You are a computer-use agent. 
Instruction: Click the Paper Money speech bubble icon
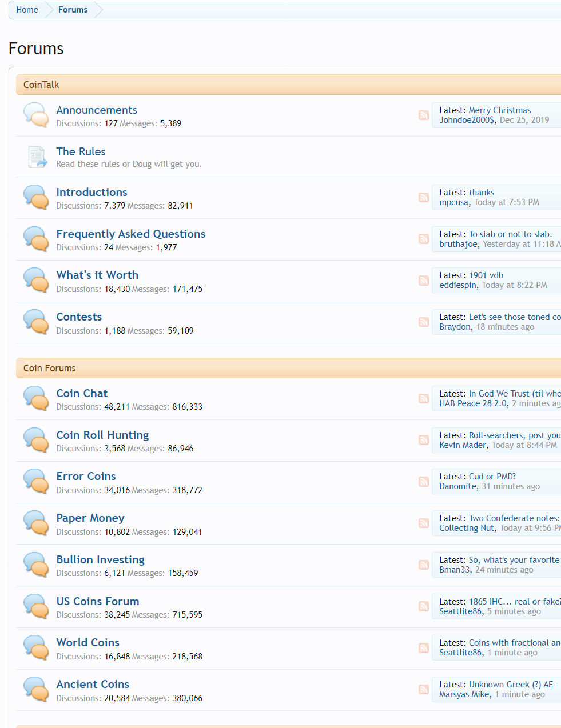(x=36, y=523)
